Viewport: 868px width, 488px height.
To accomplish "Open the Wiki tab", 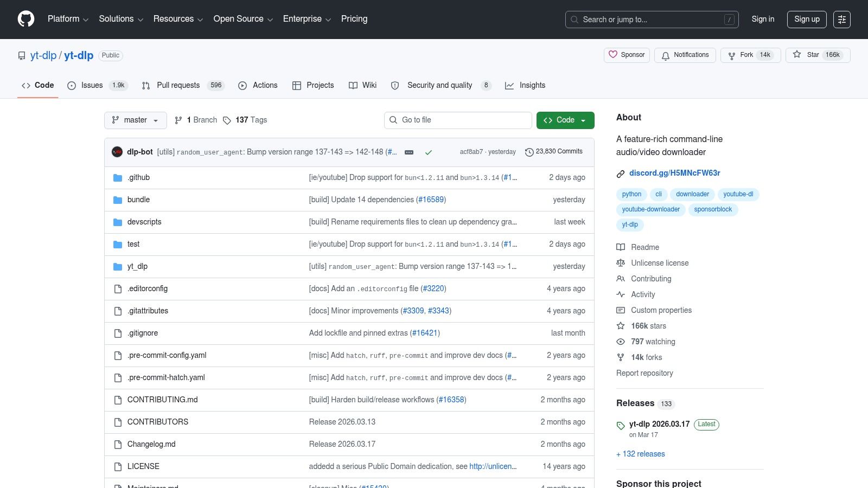I will [x=363, y=85].
